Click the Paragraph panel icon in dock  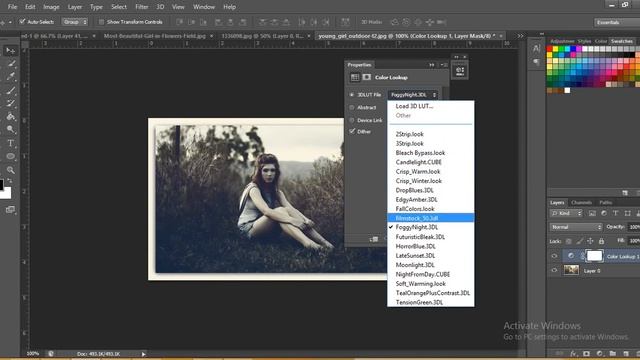click(536, 62)
